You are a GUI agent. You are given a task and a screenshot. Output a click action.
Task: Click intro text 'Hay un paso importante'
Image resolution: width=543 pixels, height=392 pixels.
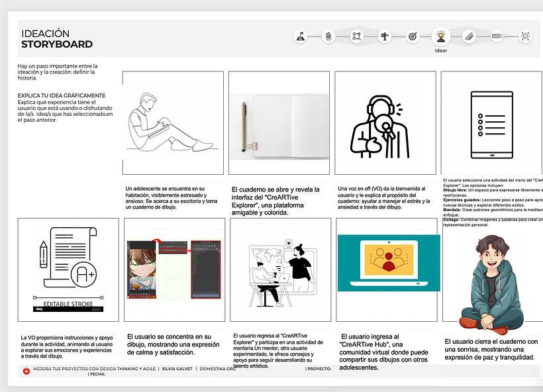coord(58,72)
